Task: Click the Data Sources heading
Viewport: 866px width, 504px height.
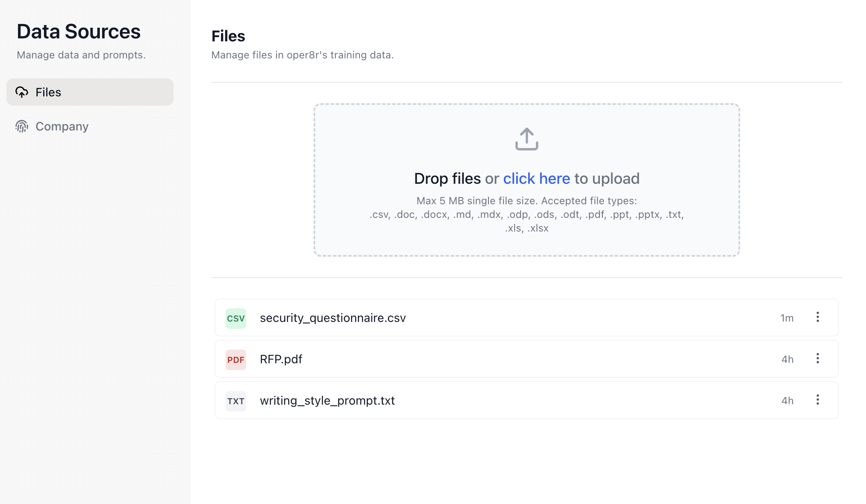Action: pyautogui.click(x=78, y=32)
